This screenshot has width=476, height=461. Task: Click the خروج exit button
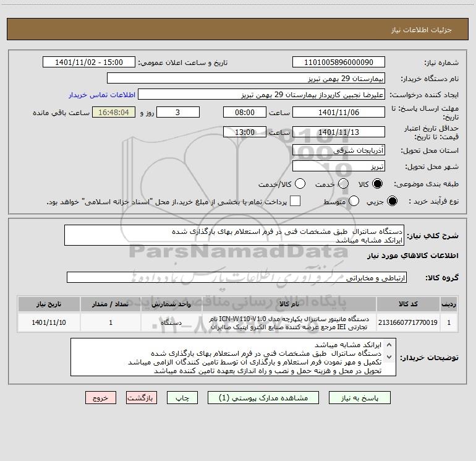(101, 398)
